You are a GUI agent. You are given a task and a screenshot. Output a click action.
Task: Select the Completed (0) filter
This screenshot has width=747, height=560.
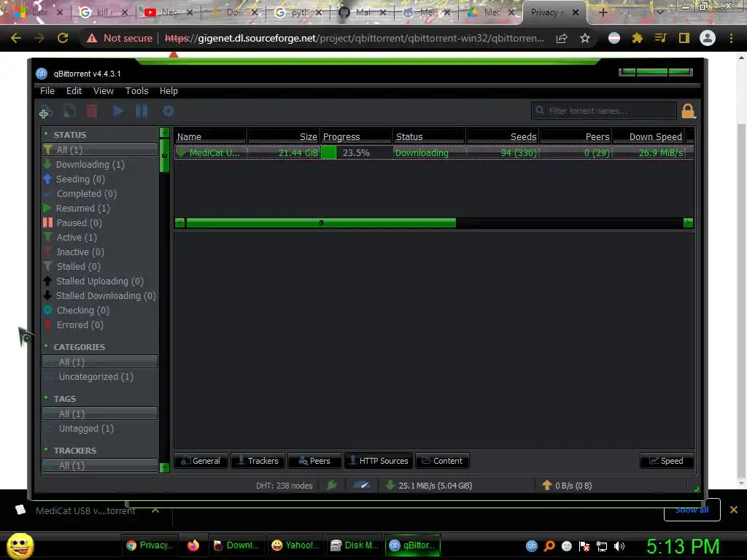pyautogui.click(x=99, y=194)
